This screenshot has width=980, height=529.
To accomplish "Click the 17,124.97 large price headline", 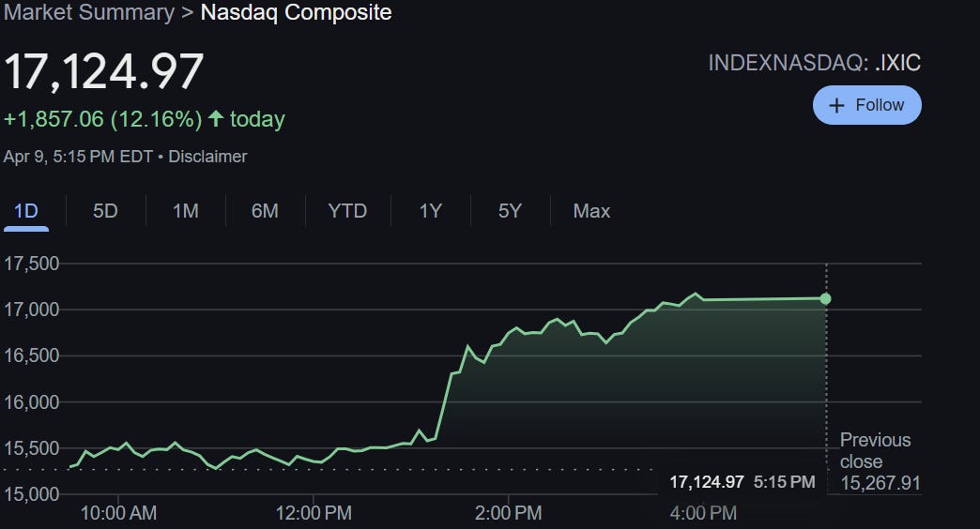I will pos(104,71).
